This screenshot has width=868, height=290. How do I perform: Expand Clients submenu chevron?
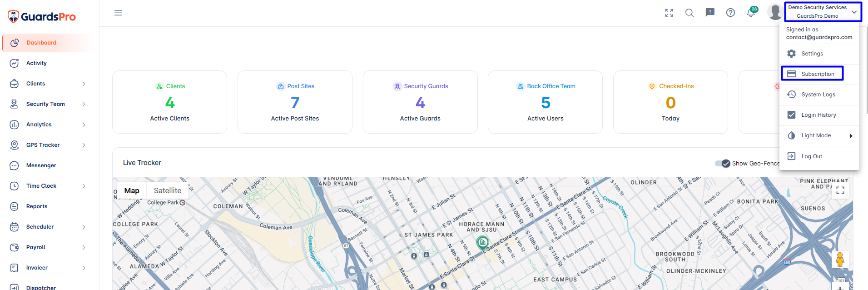coord(84,84)
